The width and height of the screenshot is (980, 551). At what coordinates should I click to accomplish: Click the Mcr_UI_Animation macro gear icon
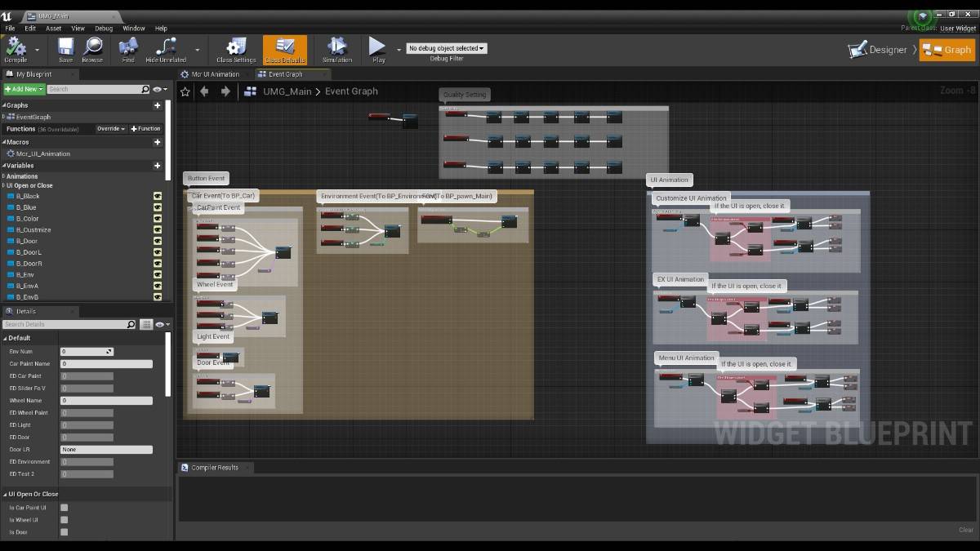click(x=11, y=153)
